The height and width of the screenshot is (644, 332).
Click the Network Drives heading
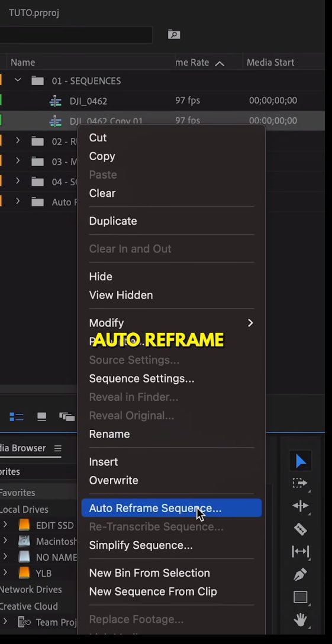click(30, 589)
